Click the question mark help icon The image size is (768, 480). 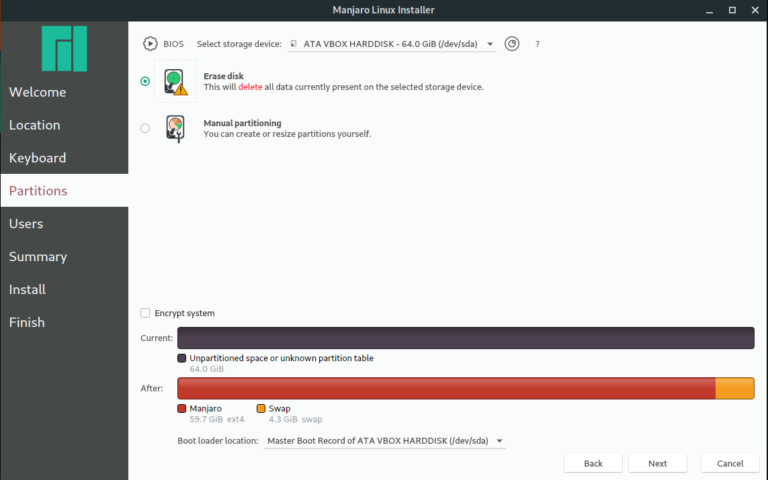pos(537,44)
